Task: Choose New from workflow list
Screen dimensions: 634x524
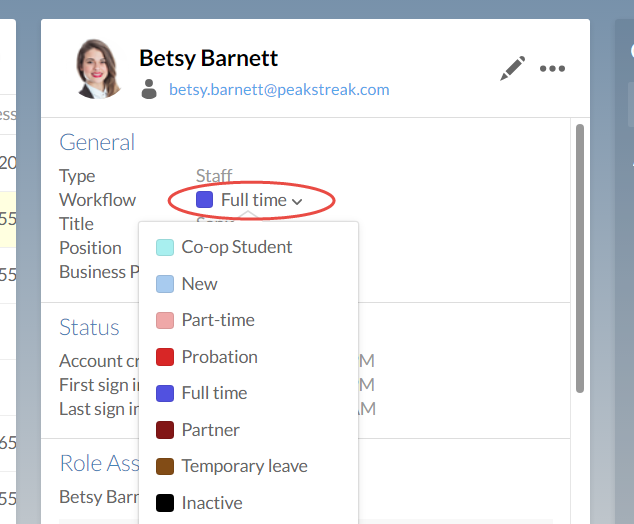Action: click(199, 284)
